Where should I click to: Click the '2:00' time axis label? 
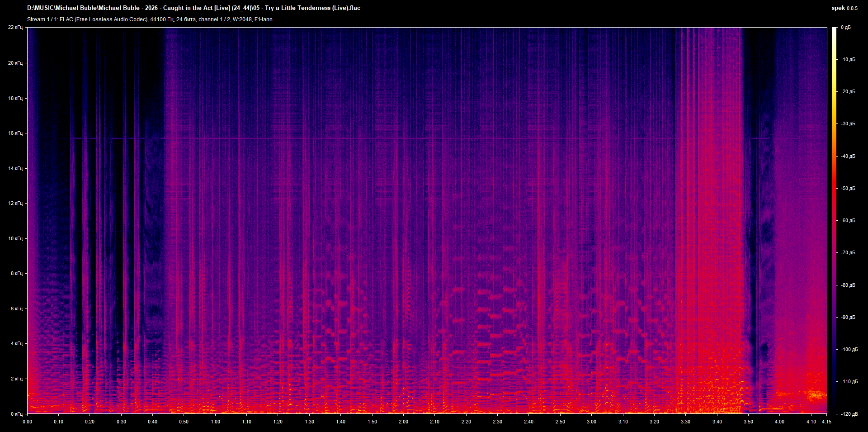403,422
